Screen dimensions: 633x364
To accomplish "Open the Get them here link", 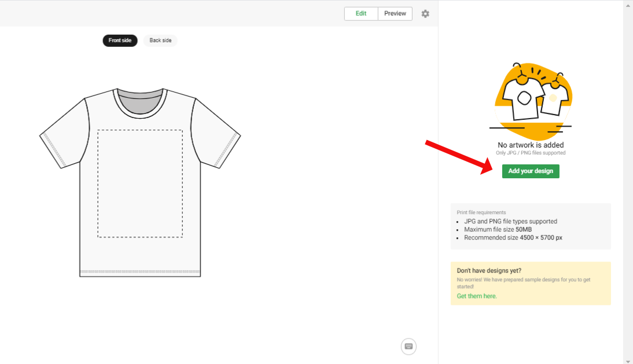I will click(x=477, y=296).
